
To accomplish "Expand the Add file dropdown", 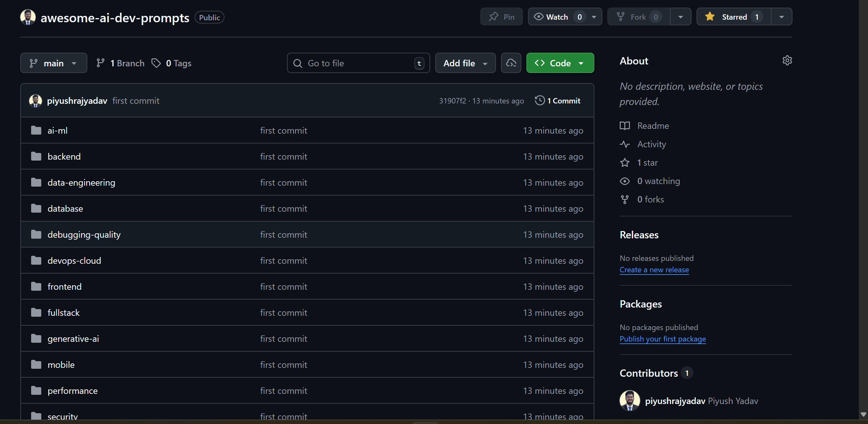I will pos(465,63).
